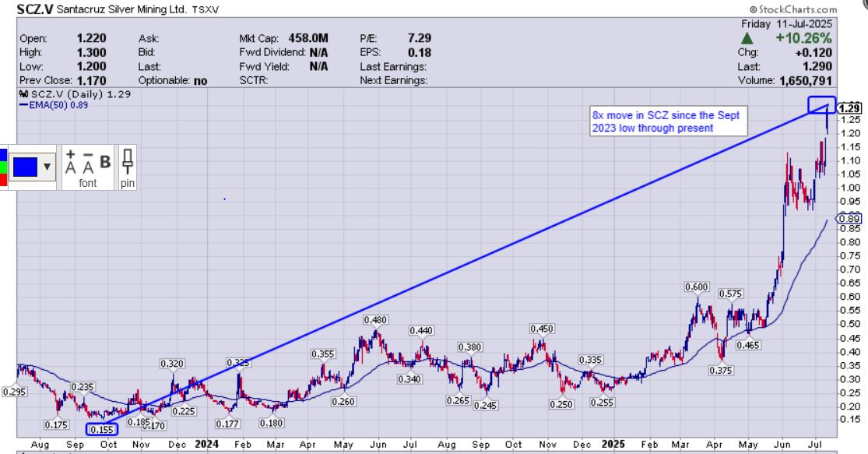Click the 2025 year marker on time axis
This screenshot has width=868, height=454.
coord(613,444)
